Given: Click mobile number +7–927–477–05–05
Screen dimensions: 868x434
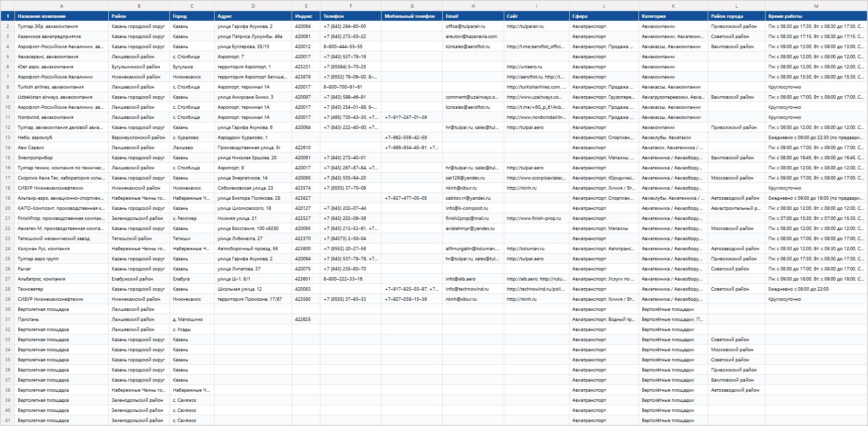Looking at the screenshot, I should [x=412, y=198].
